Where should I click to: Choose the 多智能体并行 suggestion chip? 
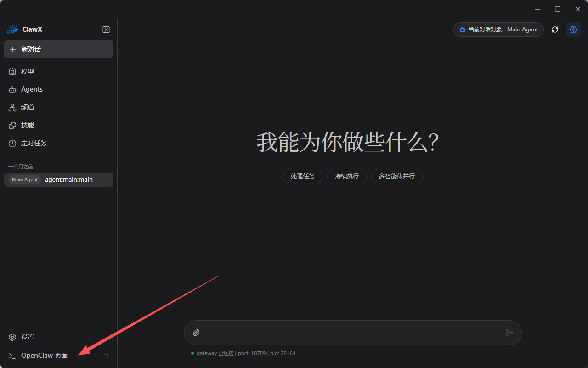tap(396, 177)
